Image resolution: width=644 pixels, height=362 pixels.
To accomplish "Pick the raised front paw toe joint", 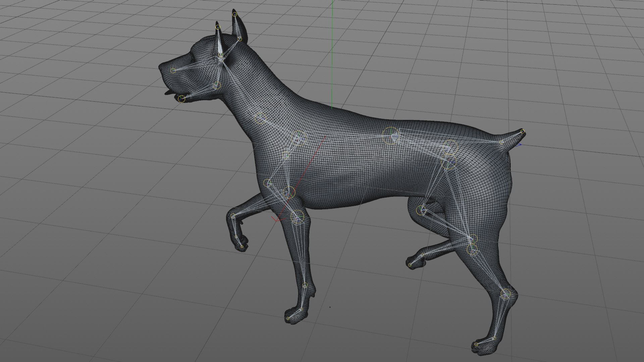I will tap(242, 247).
